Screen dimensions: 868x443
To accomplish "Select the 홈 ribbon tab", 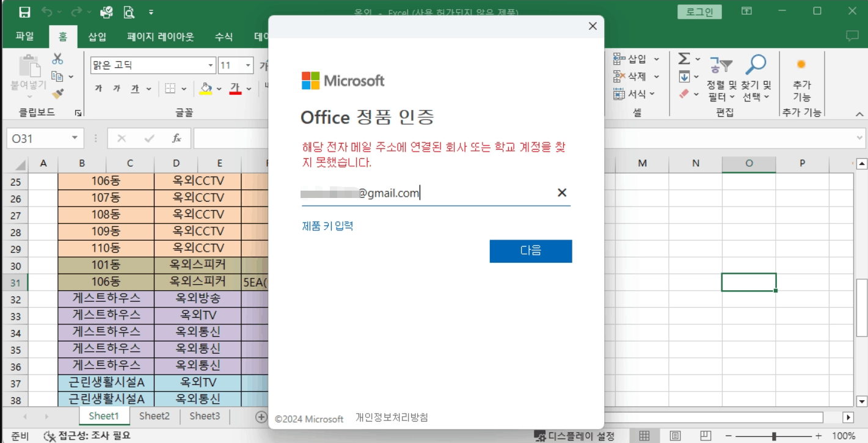I will pyautogui.click(x=63, y=37).
